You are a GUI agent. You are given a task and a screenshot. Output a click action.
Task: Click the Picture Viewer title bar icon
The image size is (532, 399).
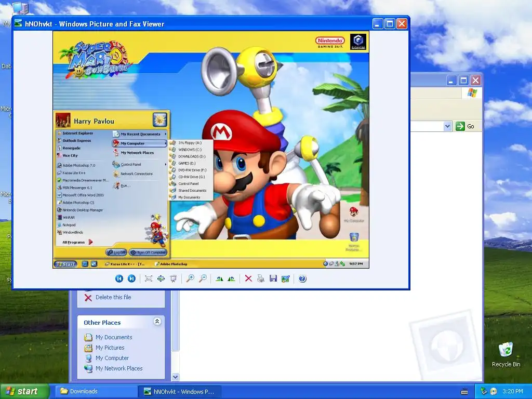[18, 23]
